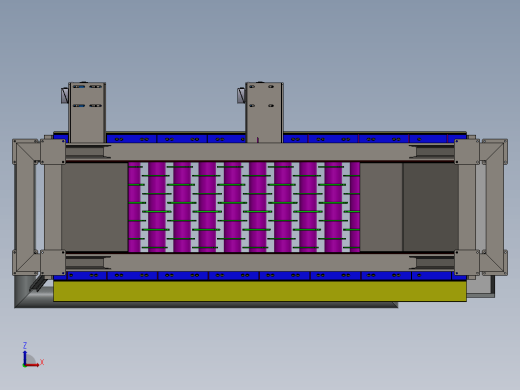
Task: Select the dark gray plate left of rollers
Action: coord(95,207)
